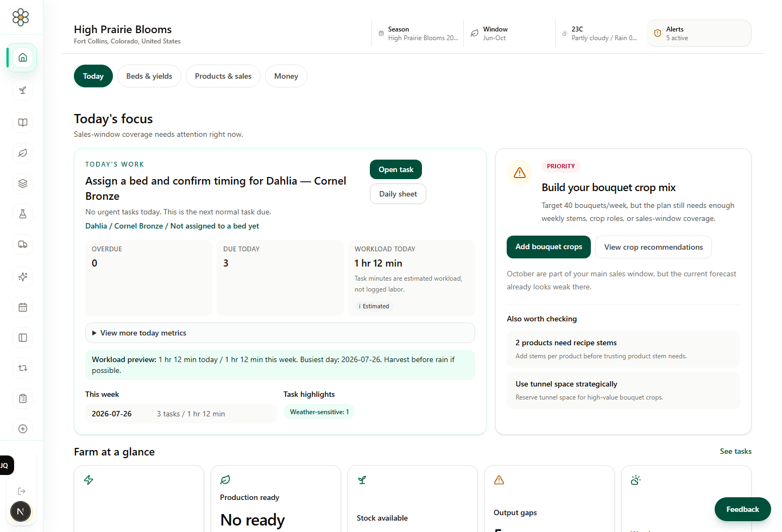Click the High Prairie Blooms farm name
The image size is (782, 532).
(123, 29)
